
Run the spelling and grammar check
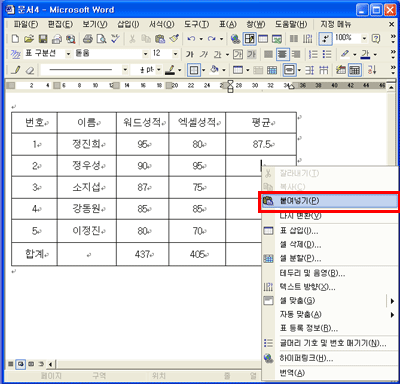click(x=115, y=39)
